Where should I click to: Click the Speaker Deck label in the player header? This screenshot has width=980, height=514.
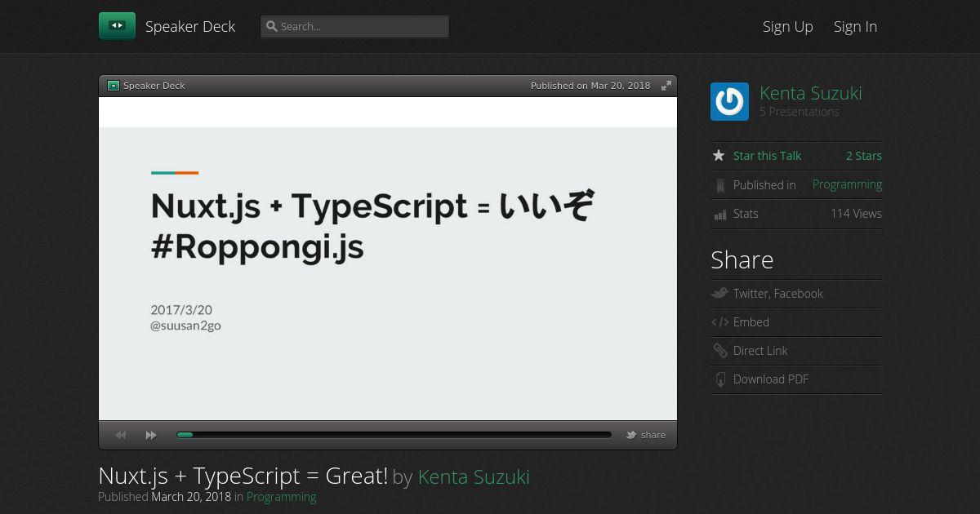[x=154, y=86]
